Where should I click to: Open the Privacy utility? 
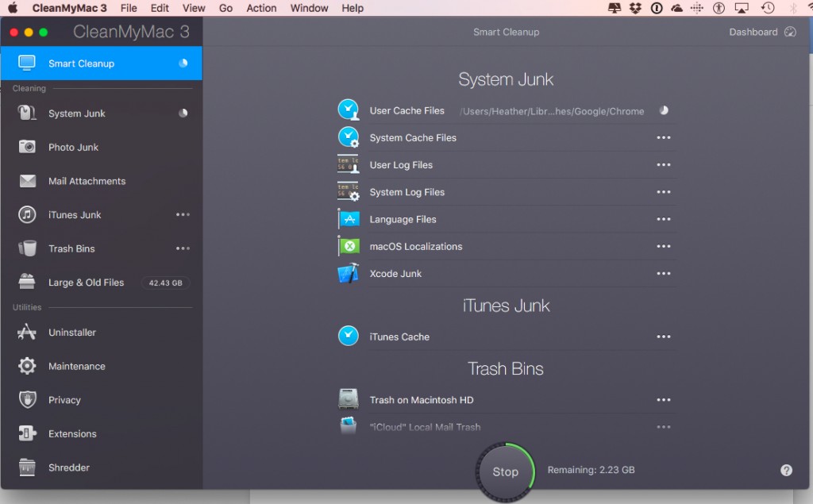coord(101,400)
